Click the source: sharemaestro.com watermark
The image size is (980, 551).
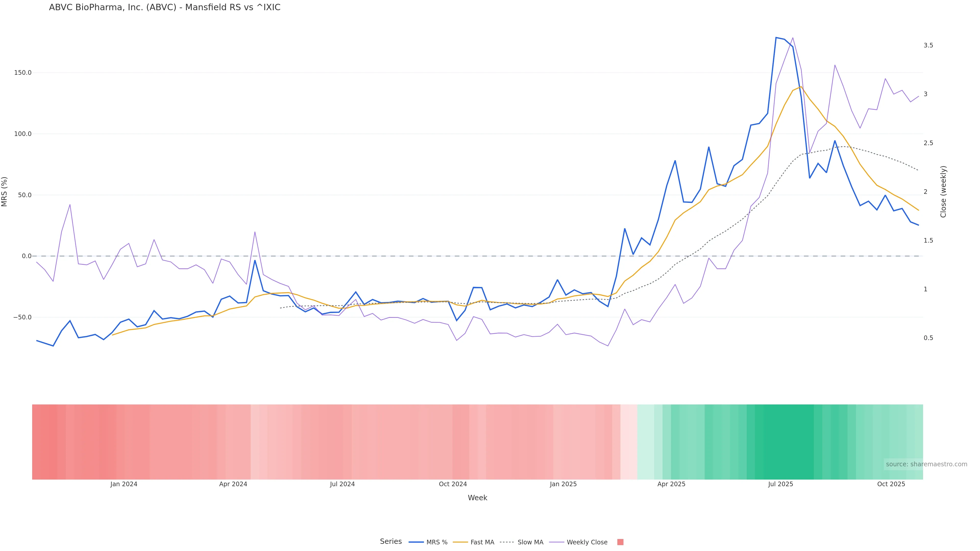coord(926,464)
